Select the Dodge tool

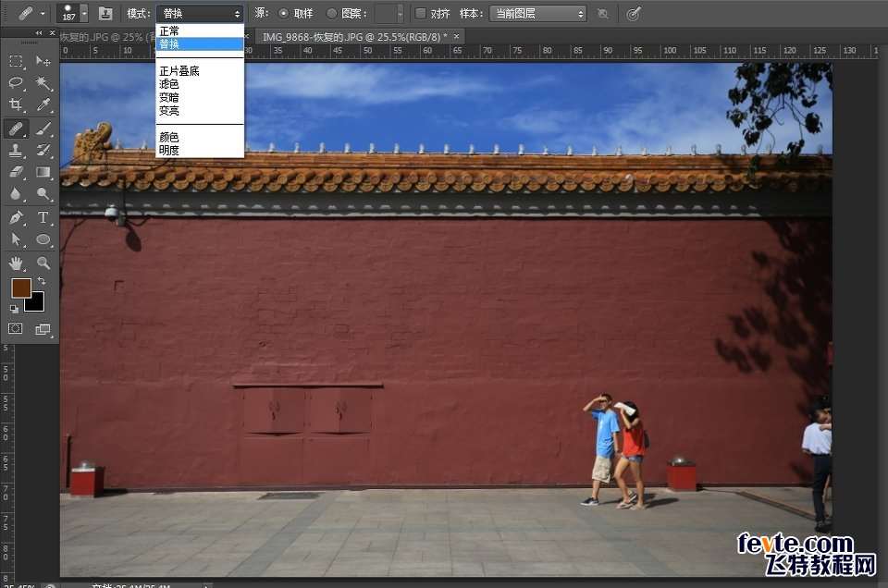(x=43, y=194)
